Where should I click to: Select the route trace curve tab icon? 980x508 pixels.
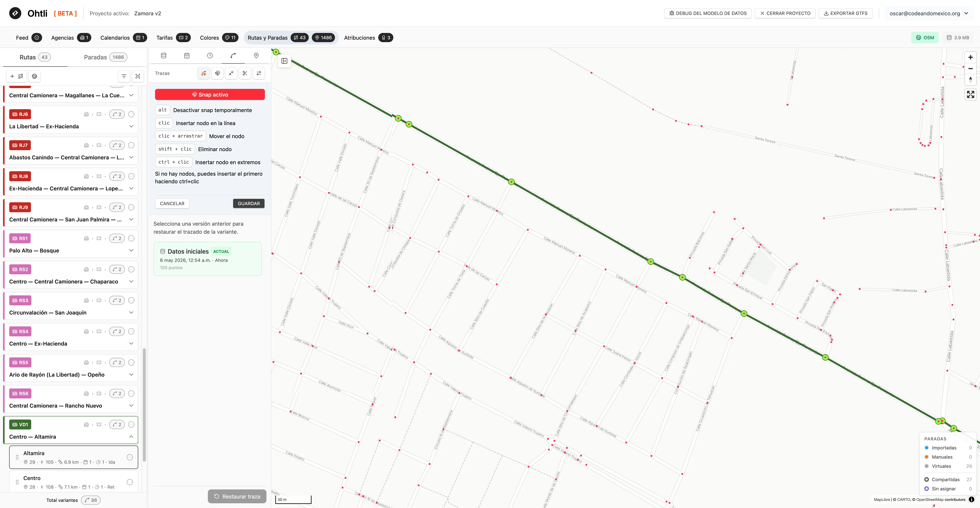(x=233, y=56)
